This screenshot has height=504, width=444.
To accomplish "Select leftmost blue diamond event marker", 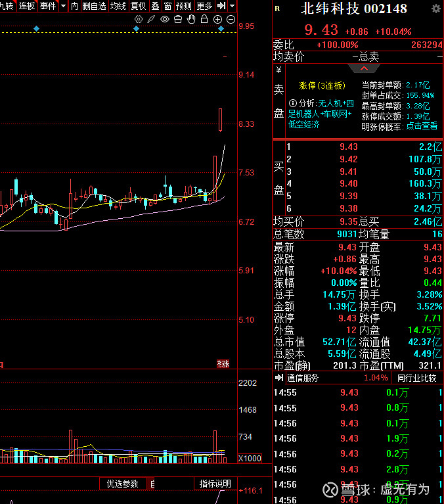I will [x=37, y=29].
